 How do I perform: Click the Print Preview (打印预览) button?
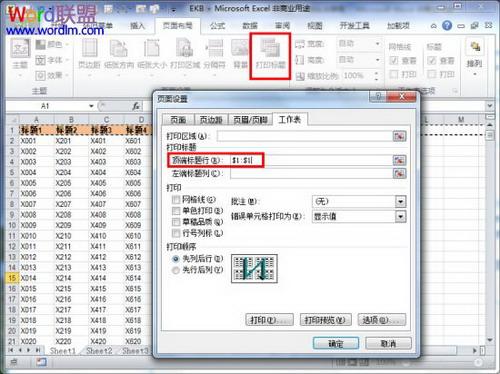[x=326, y=320]
